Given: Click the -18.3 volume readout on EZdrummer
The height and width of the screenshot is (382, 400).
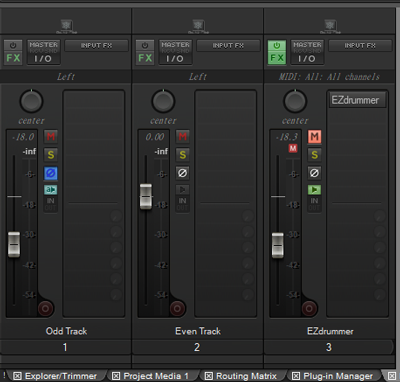Looking at the screenshot, I should point(287,137).
